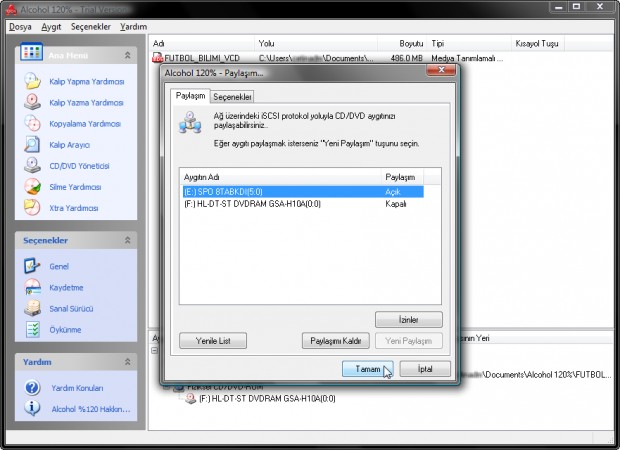Click the Kalıp Yazma Yardımcısı disc icon
The height and width of the screenshot is (450, 620).
click(x=32, y=102)
